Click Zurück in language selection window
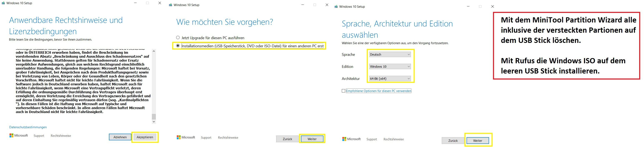The width and height of the screenshot is (644, 147). point(453,141)
